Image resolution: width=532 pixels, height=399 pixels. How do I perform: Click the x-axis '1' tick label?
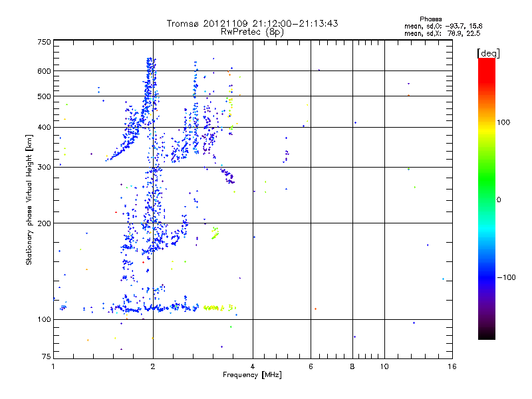click(53, 366)
